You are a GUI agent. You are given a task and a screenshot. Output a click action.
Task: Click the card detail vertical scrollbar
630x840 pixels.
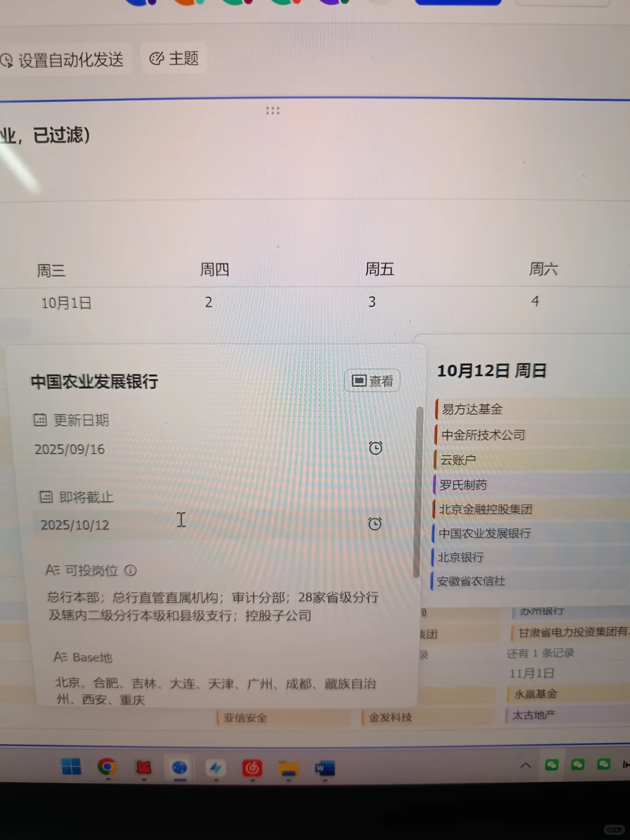point(418,492)
